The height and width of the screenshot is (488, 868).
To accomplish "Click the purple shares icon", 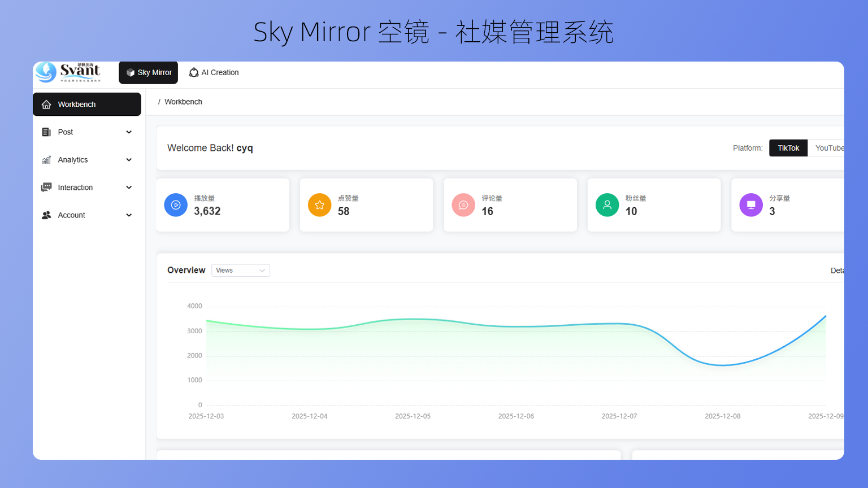I will (751, 205).
